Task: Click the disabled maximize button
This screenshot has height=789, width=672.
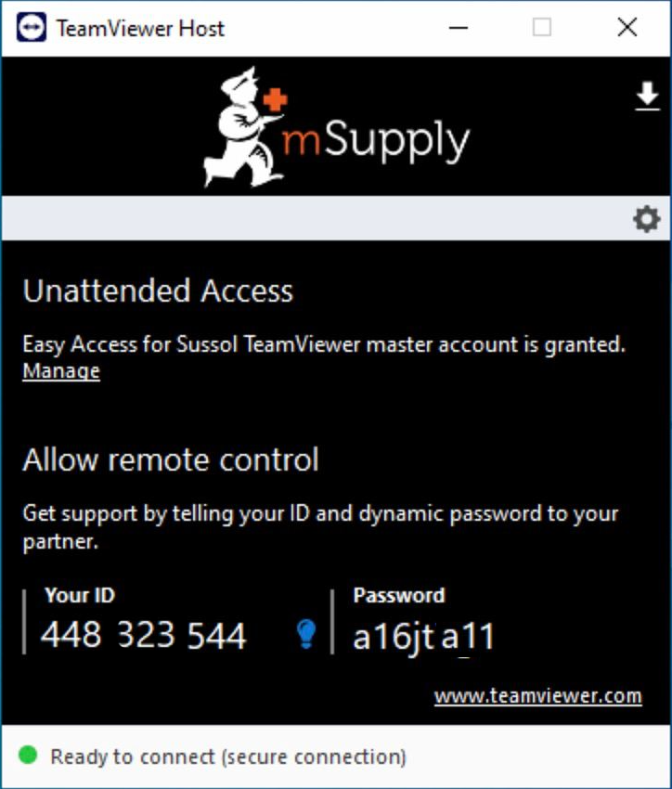Action: coord(542,28)
